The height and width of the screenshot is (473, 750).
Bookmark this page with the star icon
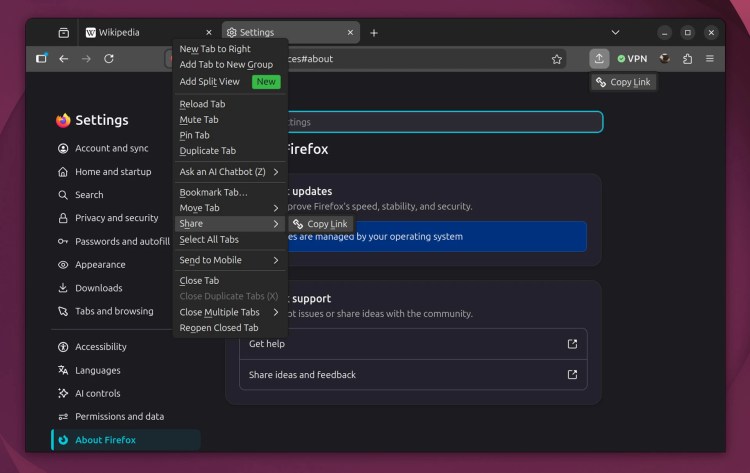pyautogui.click(x=556, y=59)
